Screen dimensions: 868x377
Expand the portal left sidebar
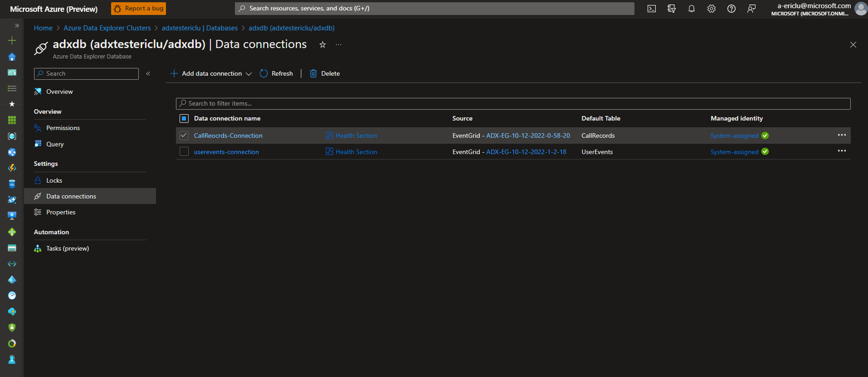point(17,26)
